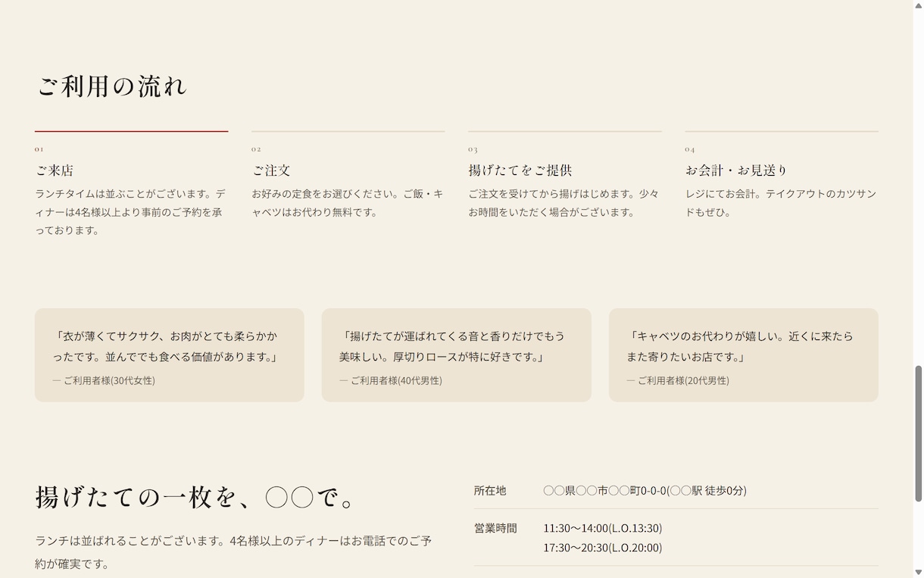
Task: Click the ご来店 step title
Action: (55, 170)
